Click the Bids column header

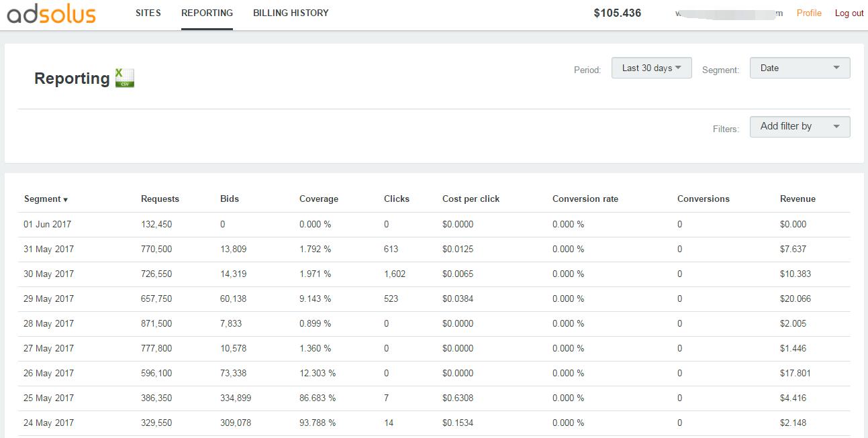230,199
